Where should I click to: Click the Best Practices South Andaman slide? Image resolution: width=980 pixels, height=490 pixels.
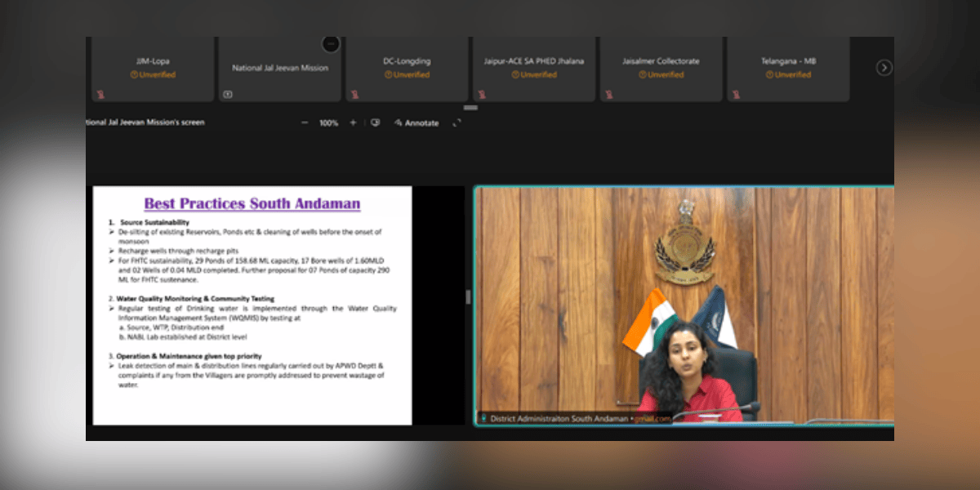tap(252, 305)
